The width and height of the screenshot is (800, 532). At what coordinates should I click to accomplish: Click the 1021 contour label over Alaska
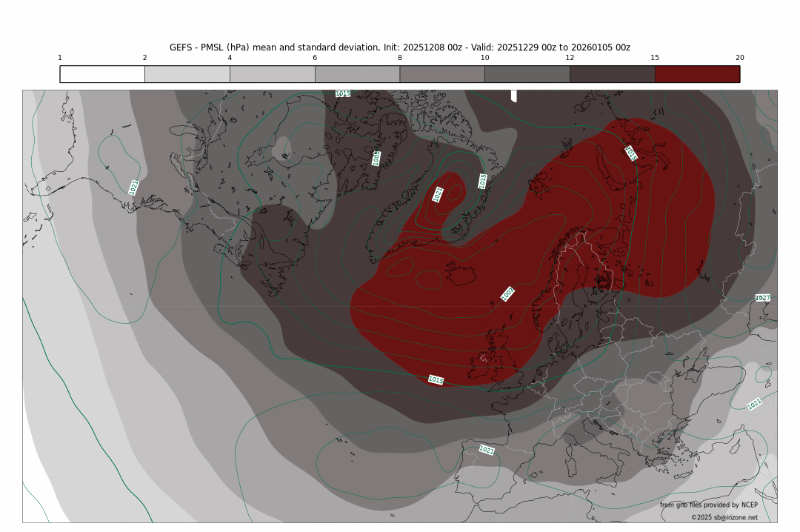133,187
